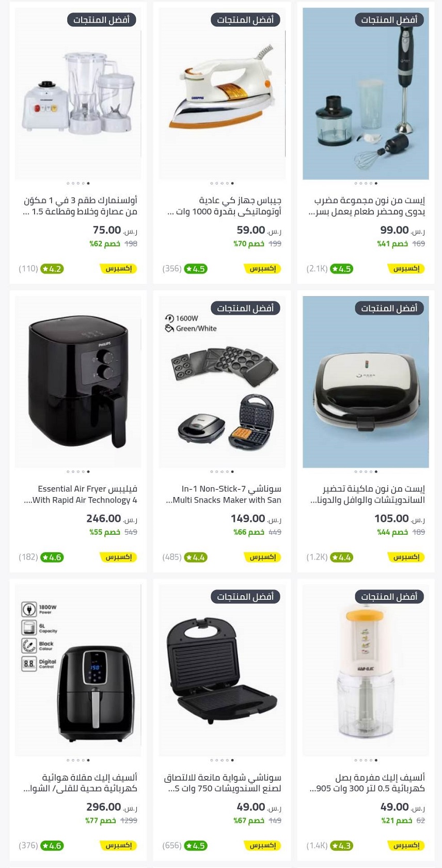The width and height of the screenshot is (442, 868).
Task: Click express badge on the 49.00 Sonashi grill
Action: pyautogui.click(x=262, y=846)
